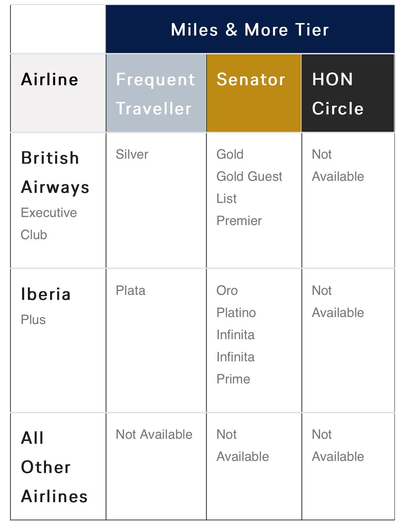Select the Plata tier cell
The height and width of the screenshot is (532, 405).
coord(131,290)
